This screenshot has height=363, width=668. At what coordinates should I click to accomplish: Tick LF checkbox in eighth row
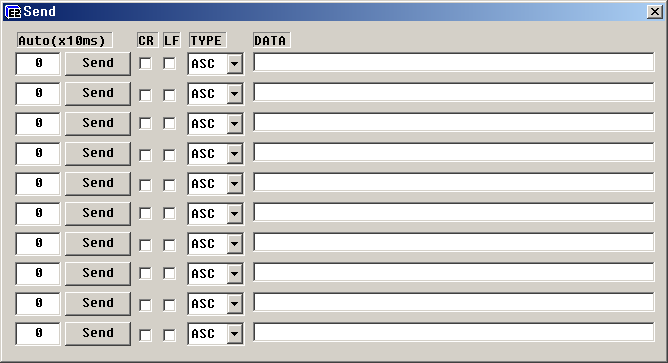(x=169, y=274)
